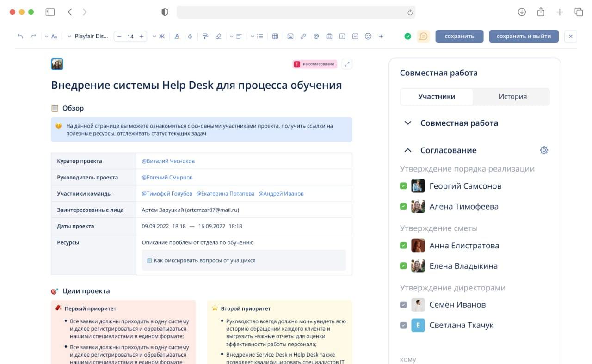This screenshot has width=592, height=364.
Task: Insert an emoji from the toolbar
Action: coord(368,36)
